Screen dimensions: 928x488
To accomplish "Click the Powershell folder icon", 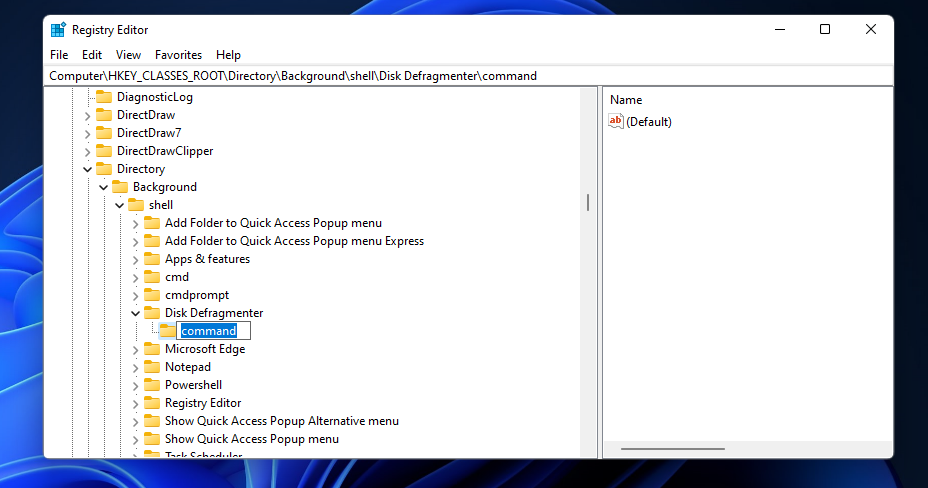I will [x=152, y=385].
